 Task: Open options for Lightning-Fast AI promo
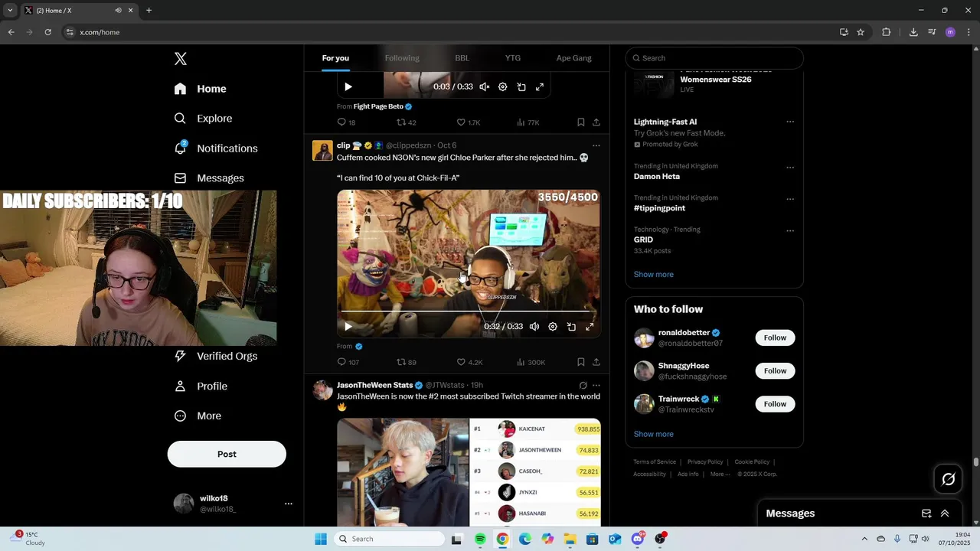(790, 122)
